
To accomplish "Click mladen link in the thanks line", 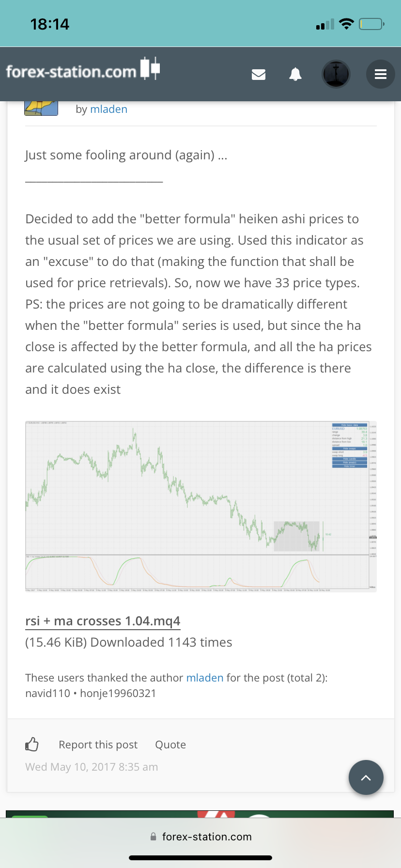I will pyautogui.click(x=205, y=678).
